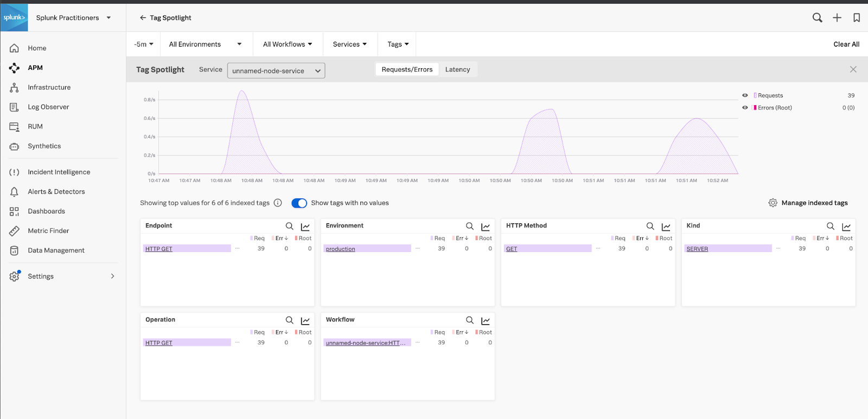The height and width of the screenshot is (419, 868).
Task: Open chart view for Kind card
Action: (846, 227)
